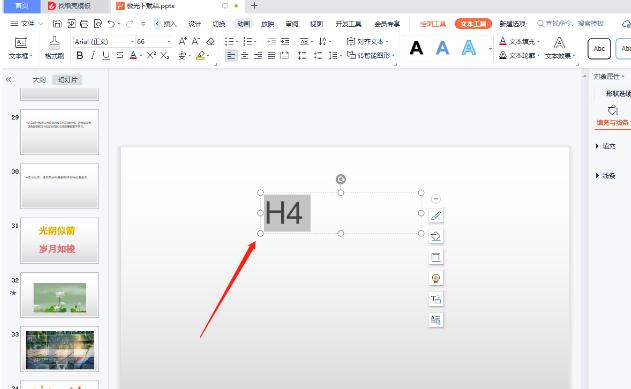Click the lightbulb icon beside text box
Screen dimensions: 631x389
(x=436, y=278)
